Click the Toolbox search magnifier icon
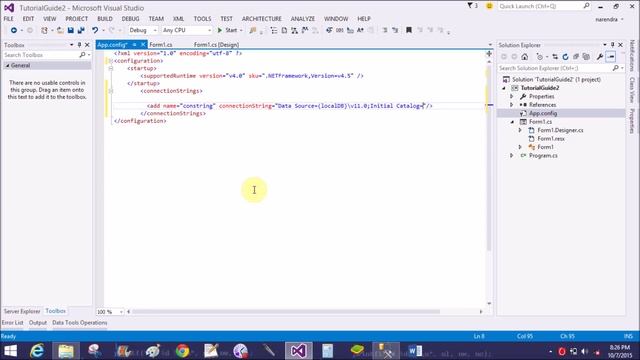Image resolution: width=640 pixels, height=360 pixels. click(82, 55)
